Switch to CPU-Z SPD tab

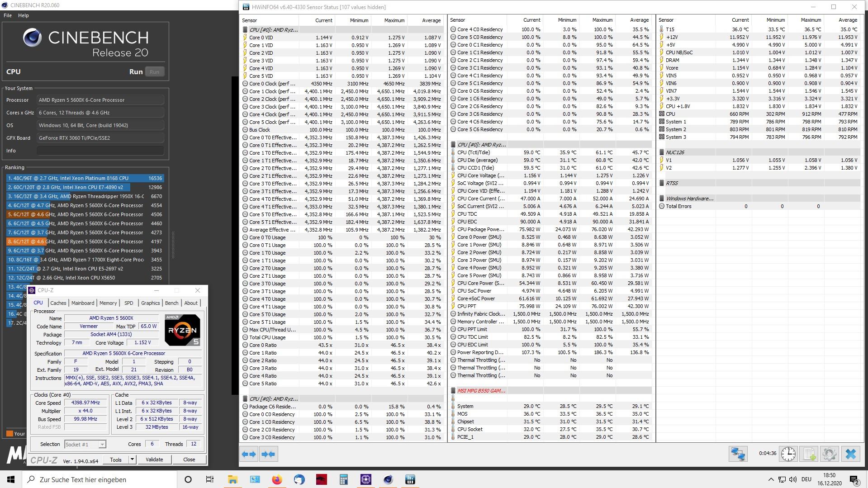[129, 303]
